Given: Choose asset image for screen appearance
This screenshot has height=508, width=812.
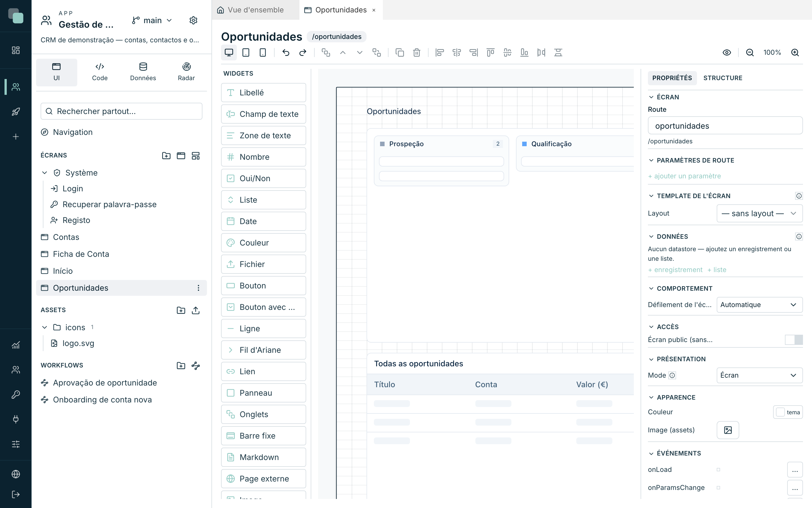Looking at the screenshot, I should click(x=728, y=430).
